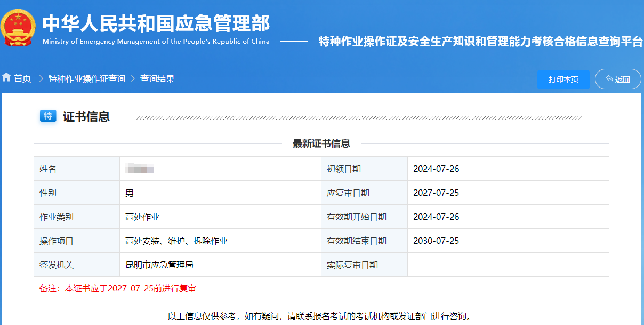Click the 中华人民共和国应急管理部 title
The image size is (644, 325).
pyautogui.click(x=156, y=23)
